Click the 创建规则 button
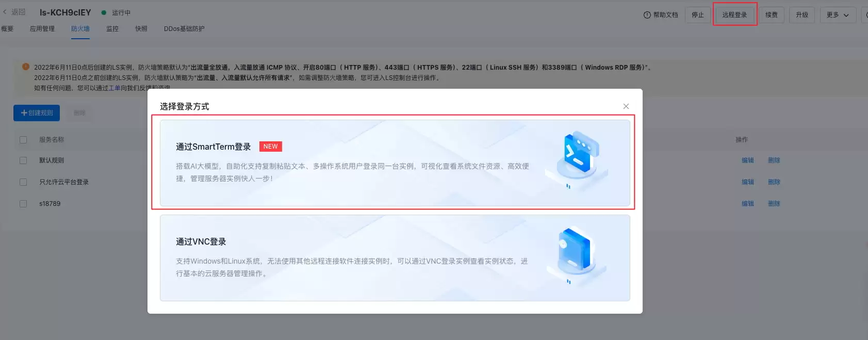The image size is (868, 340). click(37, 113)
